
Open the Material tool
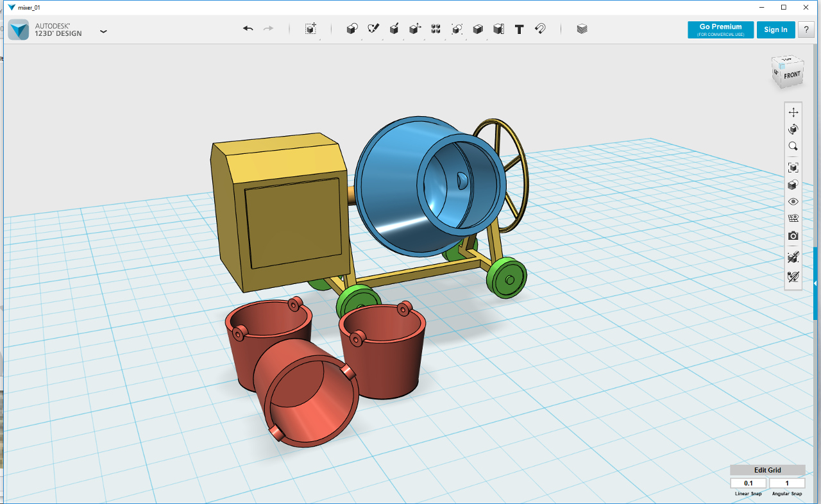pyautogui.click(x=582, y=29)
